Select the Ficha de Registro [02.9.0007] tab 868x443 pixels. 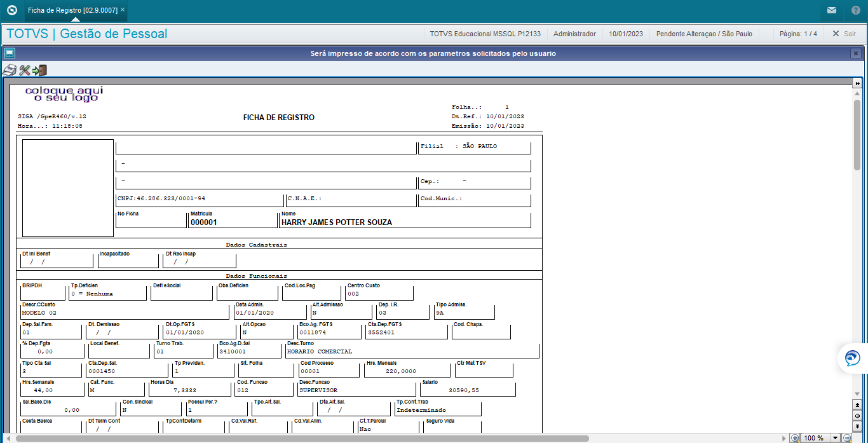[73, 10]
